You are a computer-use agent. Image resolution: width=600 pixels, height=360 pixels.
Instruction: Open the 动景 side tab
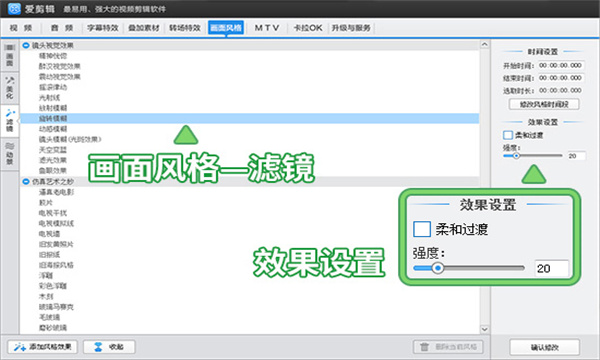10,153
